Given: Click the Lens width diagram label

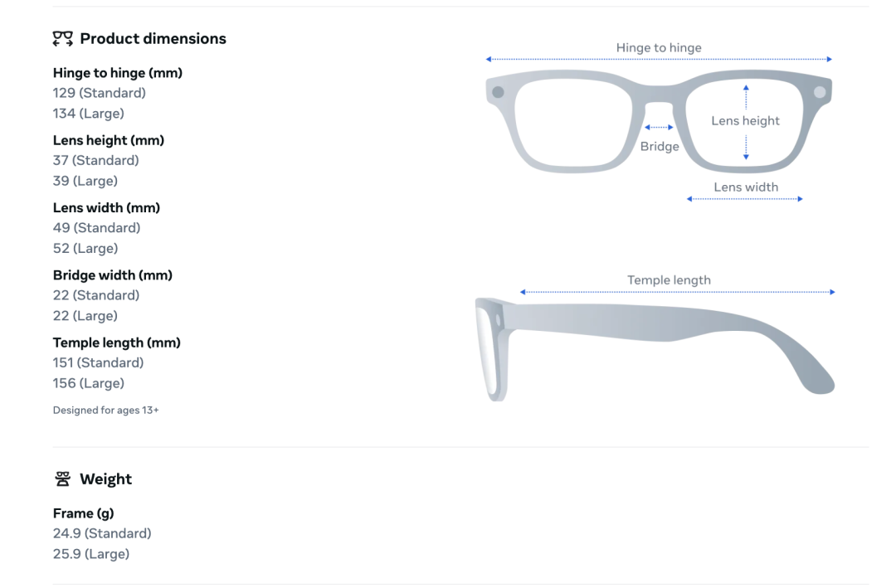Looking at the screenshot, I should point(746,187).
